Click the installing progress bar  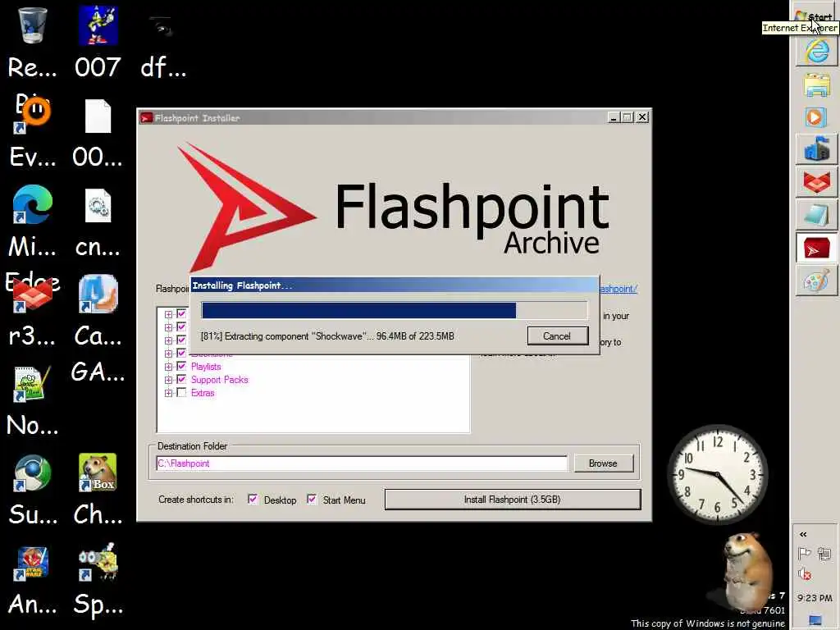(395, 311)
